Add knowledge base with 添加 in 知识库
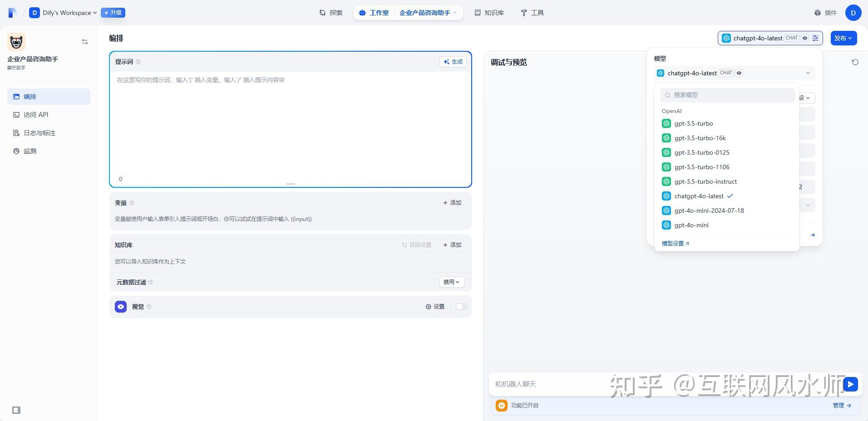This screenshot has width=868, height=421. tap(452, 245)
